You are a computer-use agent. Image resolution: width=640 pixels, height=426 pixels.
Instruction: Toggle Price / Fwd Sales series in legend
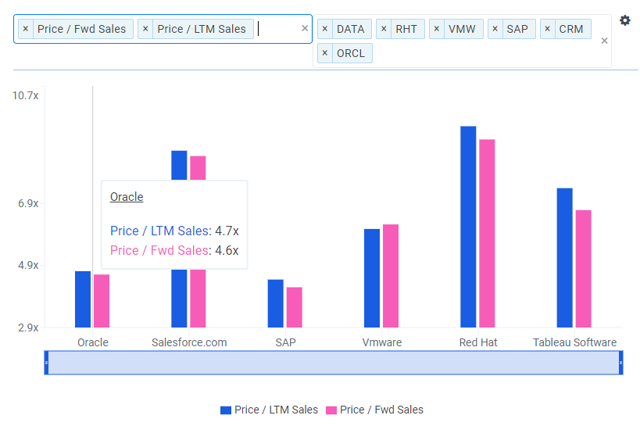[x=375, y=410]
